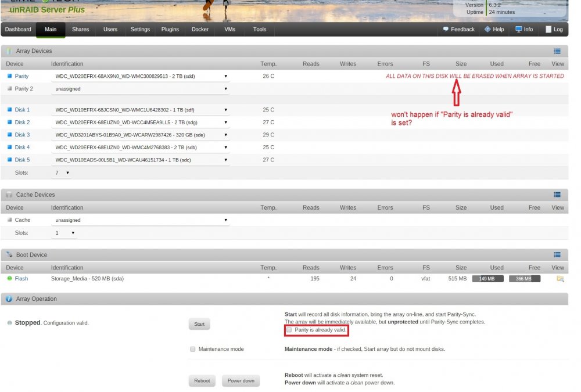Toggle the Cache Devices list view icon
The height and width of the screenshot is (392, 581).
coord(557,195)
